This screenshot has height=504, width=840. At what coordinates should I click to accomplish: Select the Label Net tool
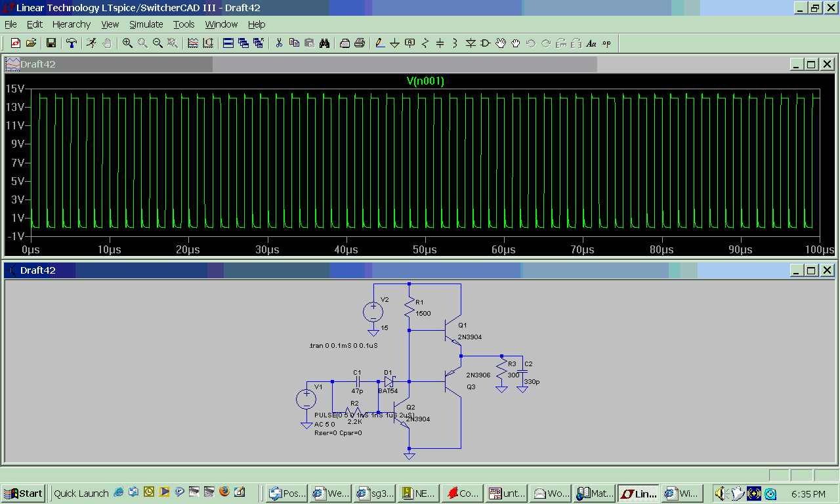tap(409, 43)
